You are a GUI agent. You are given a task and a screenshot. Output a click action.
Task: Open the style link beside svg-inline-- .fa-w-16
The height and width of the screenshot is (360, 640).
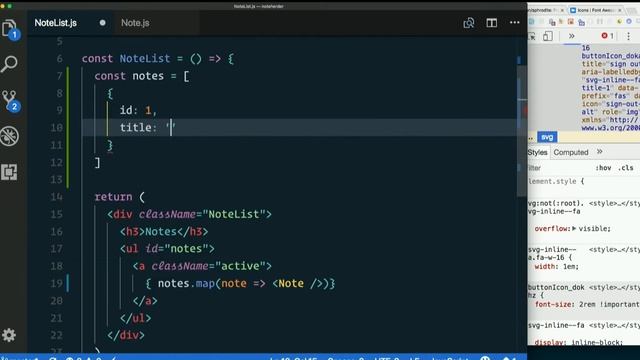(614, 249)
